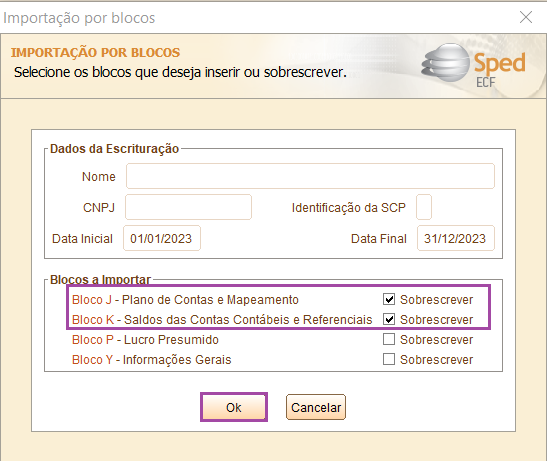Image resolution: width=547 pixels, height=461 pixels.
Task: Click the Sobrescrever label next to Bloco Y
Action: pos(436,359)
